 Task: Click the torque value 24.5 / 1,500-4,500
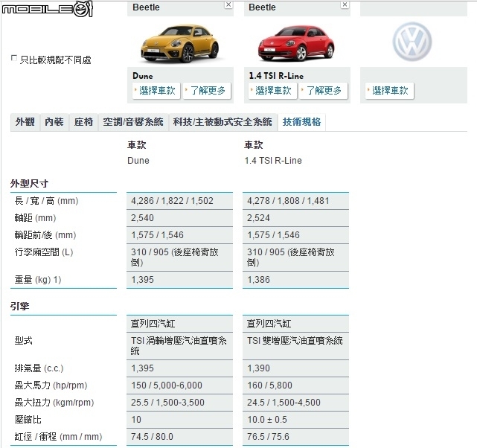coord(284,403)
